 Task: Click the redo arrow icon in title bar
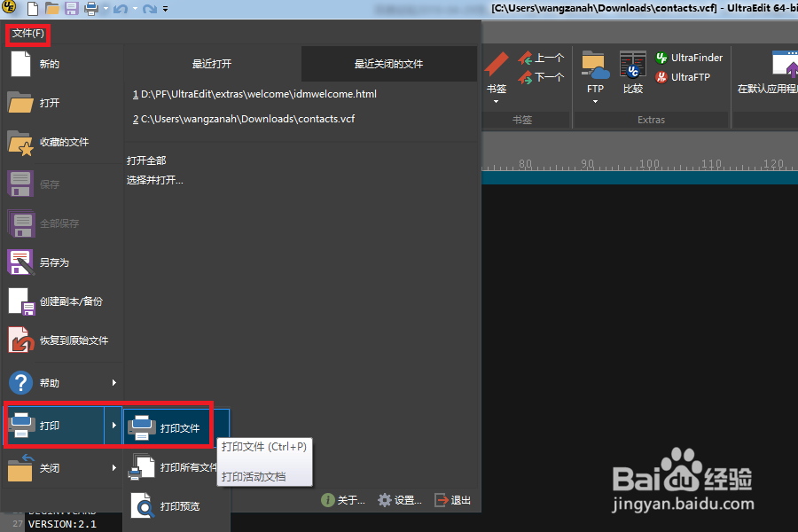pos(150,9)
